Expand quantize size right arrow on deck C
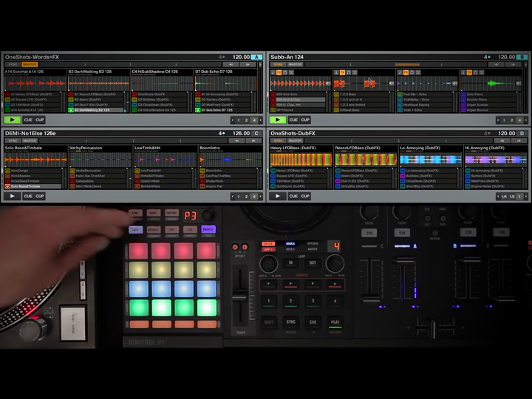 point(260,197)
